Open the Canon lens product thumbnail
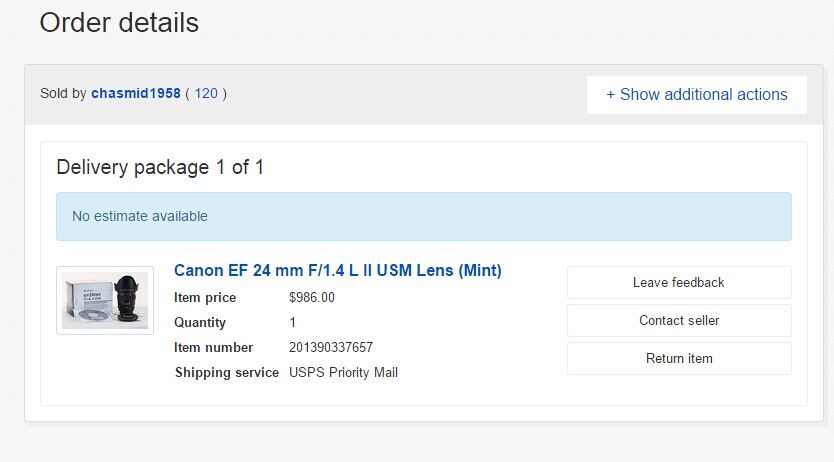This screenshot has height=462, width=834. [105, 300]
